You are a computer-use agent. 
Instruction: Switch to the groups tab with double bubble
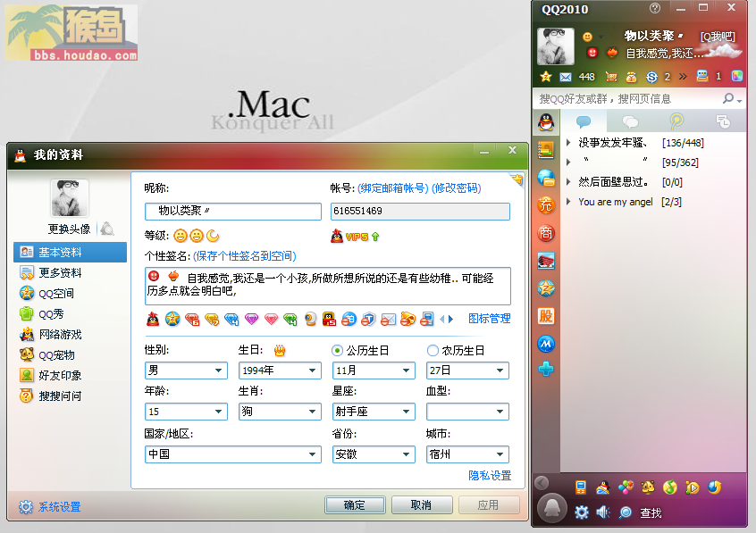click(x=630, y=121)
